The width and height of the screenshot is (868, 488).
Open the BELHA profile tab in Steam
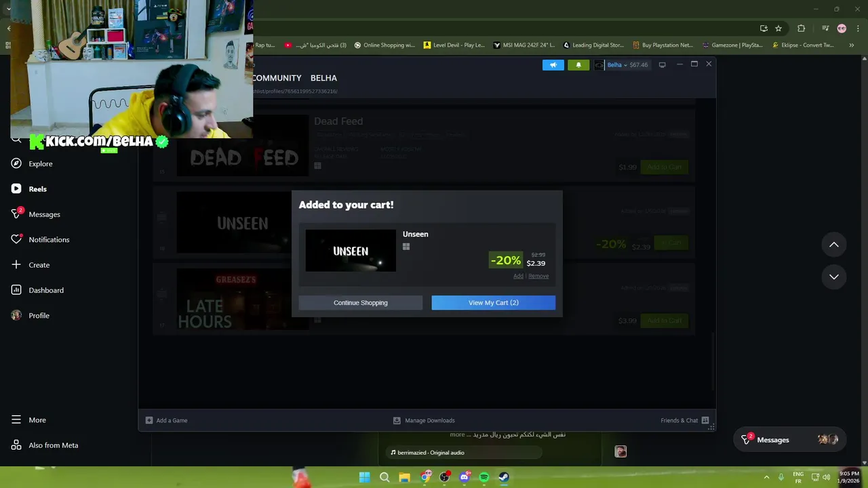click(323, 78)
